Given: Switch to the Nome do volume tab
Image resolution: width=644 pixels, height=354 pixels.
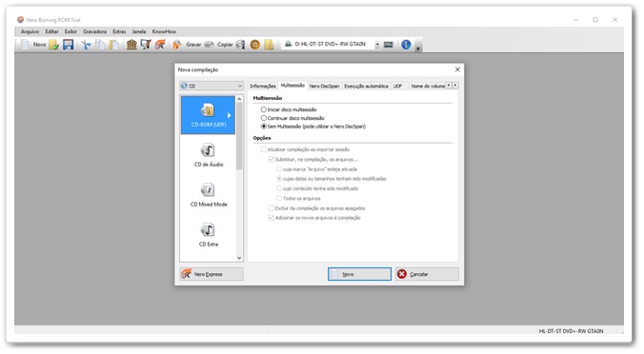Looking at the screenshot, I should pyautogui.click(x=428, y=87).
